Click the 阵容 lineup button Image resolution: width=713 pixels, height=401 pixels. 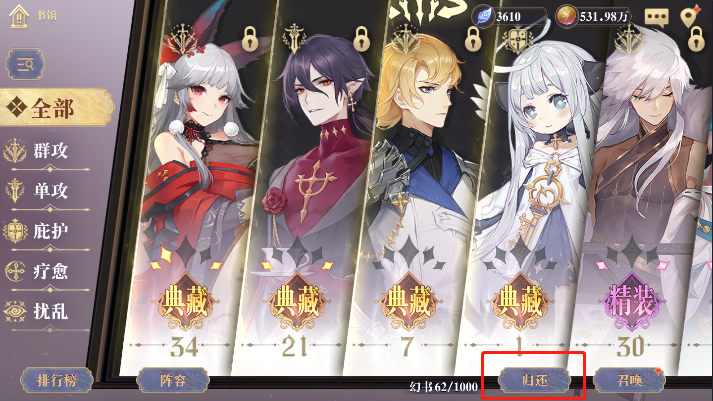coord(173,380)
